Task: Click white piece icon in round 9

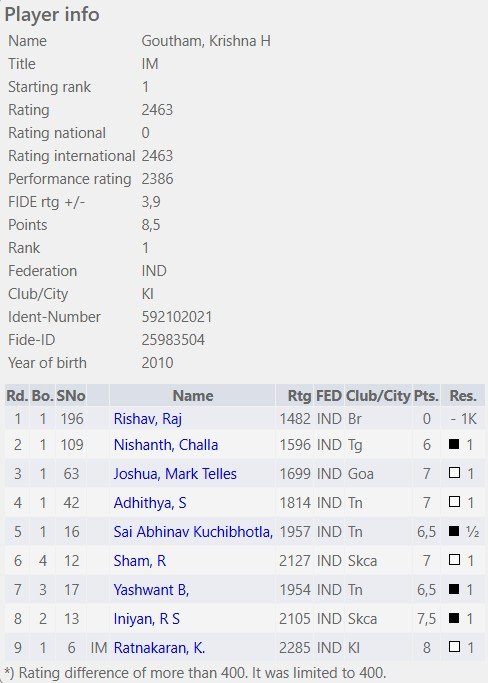Action: [x=454, y=647]
